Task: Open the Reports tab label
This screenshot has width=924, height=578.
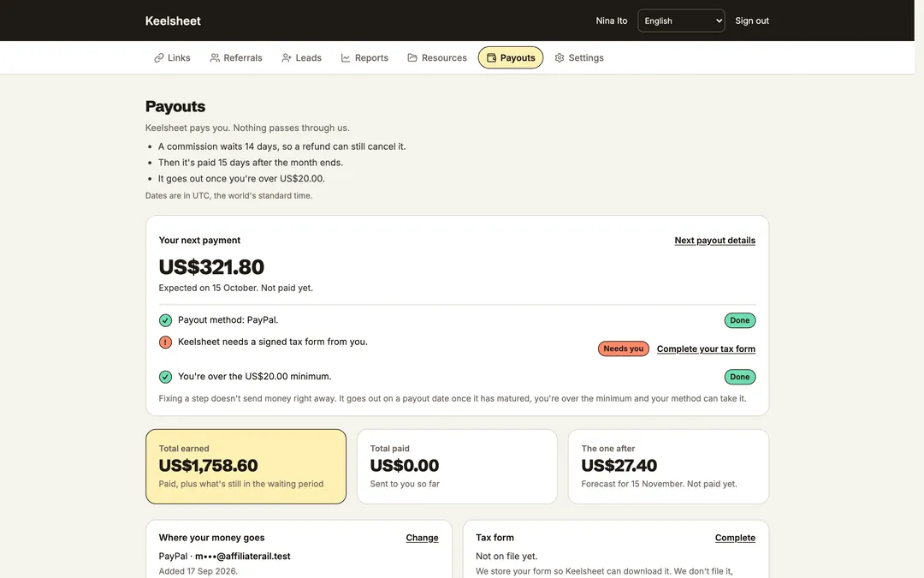Action: 372,58
